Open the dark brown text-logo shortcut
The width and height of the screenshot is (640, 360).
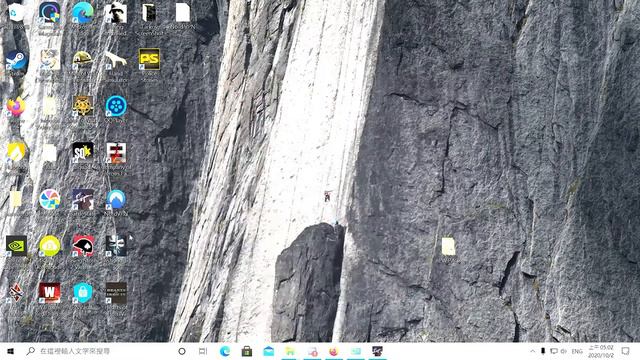[116, 293]
